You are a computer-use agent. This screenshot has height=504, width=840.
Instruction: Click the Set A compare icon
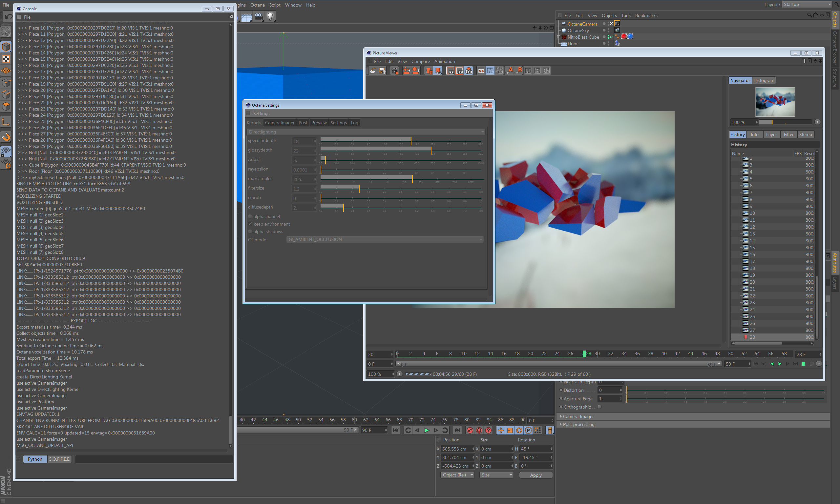pyautogui.click(x=509, y=71)
